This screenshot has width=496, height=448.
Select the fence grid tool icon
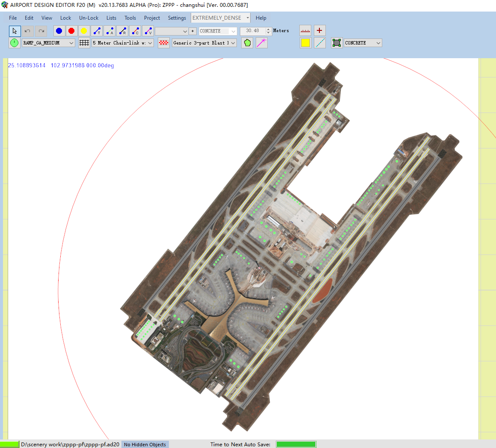(84, 43)
